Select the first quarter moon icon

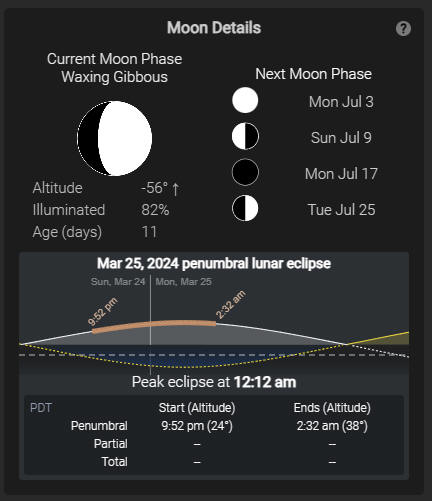pyautogui.click(x=245, y=208)
